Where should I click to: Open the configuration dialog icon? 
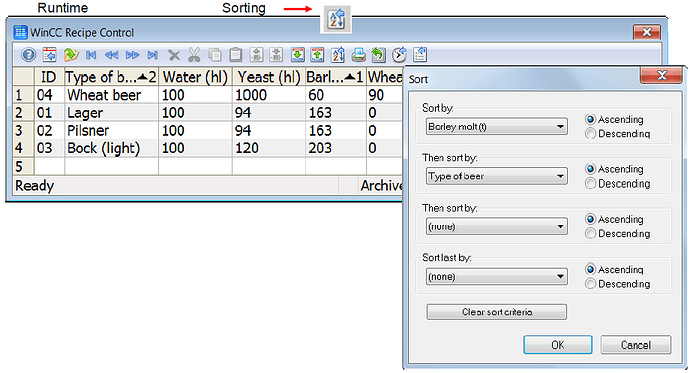[49, 55]
